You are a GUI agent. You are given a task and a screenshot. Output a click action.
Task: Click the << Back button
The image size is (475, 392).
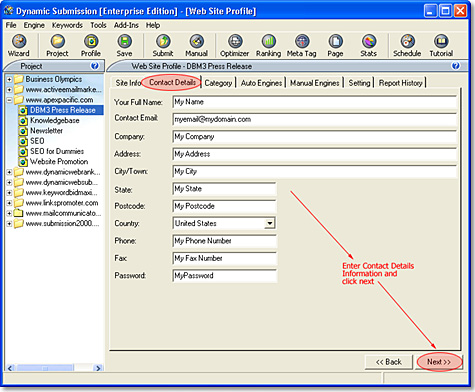click(x=389, y=362)
